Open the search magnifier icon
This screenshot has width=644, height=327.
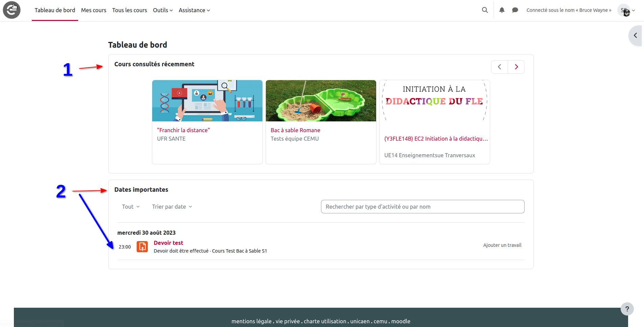[x=485, y=10]
